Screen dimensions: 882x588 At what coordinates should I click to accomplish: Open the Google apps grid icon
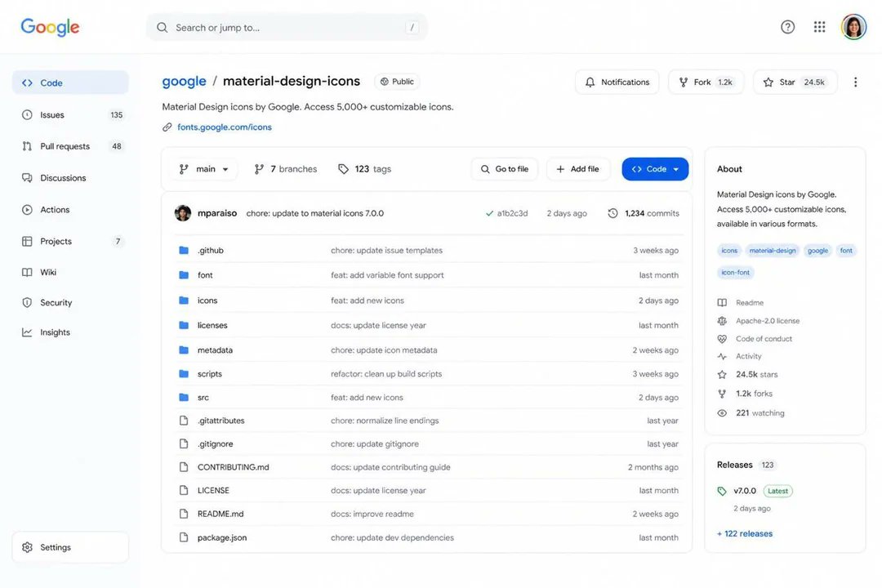820,27
